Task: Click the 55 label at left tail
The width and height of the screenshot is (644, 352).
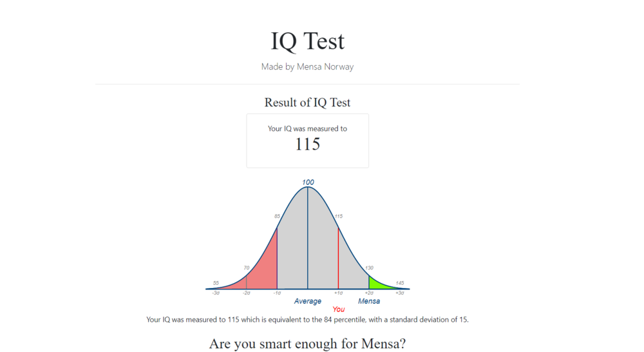Action: pos(216,283)
